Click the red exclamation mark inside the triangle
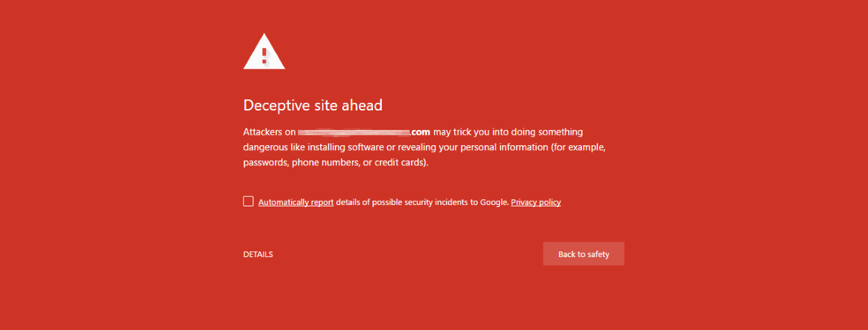This screenshot has width=868, height=330. 264,55
